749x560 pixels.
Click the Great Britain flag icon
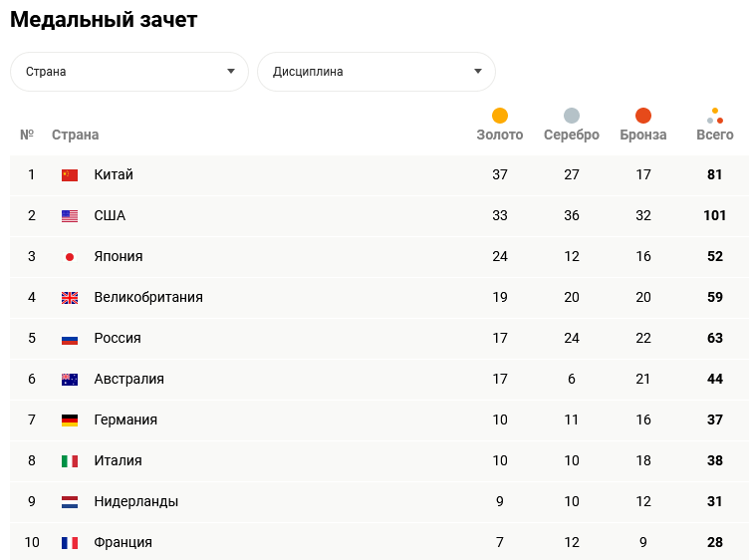[x=70, y=298]
